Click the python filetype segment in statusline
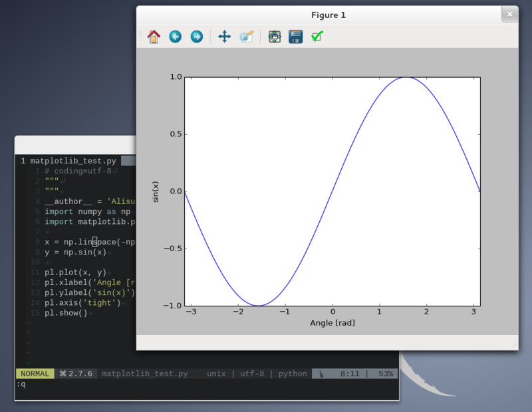The height and width of the screenshot is (412, 532). [293, 373]
